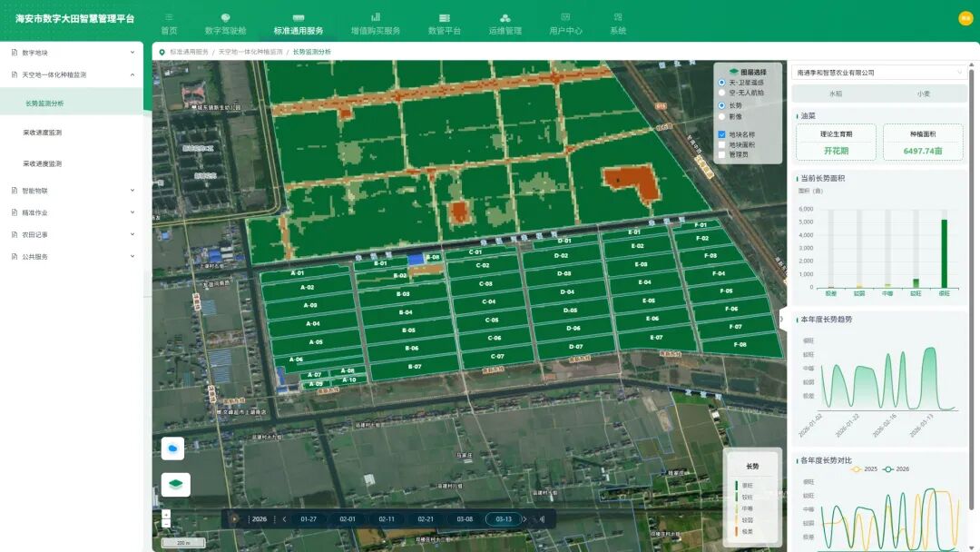The width and height of the screenshot is (980, 552).
Task: Expand the 数字地块 sidebar menu
Action: [73, 53]
